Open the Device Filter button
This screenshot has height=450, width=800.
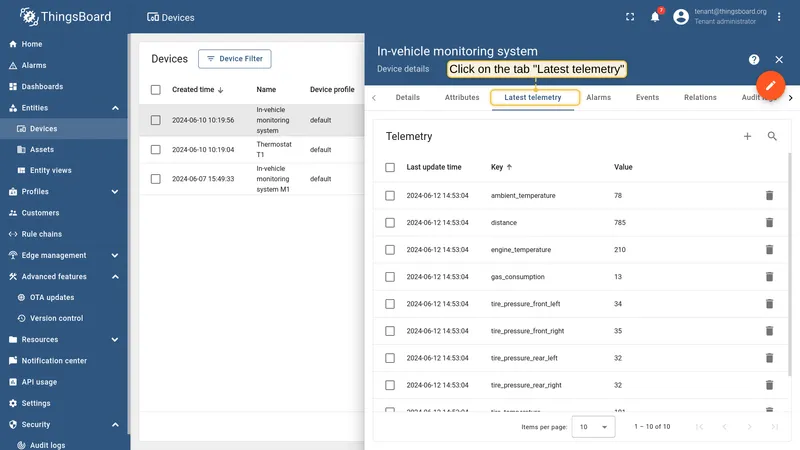[x=235, y=59]
